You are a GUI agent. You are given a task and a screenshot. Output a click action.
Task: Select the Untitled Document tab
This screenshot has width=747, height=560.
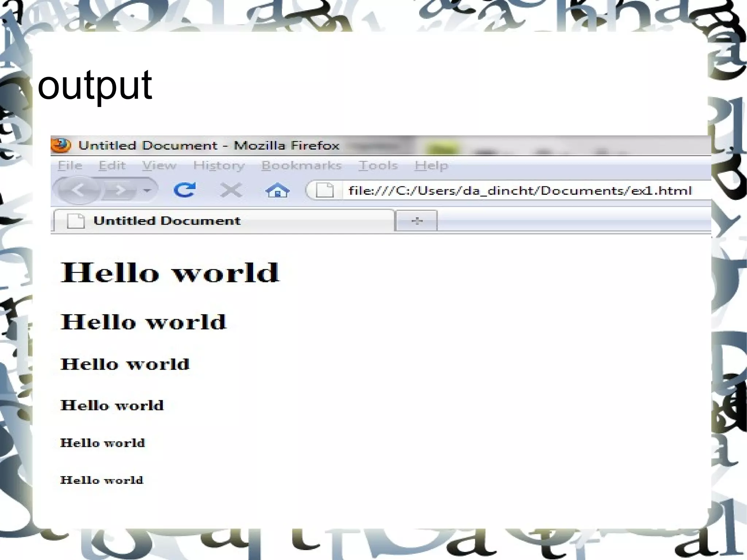click(224, 221)
